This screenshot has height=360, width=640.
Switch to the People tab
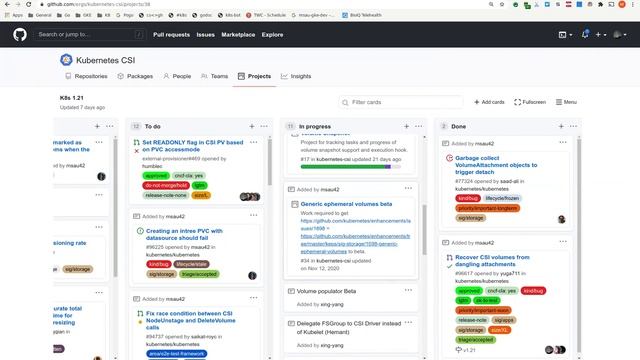tap(177, 76)
